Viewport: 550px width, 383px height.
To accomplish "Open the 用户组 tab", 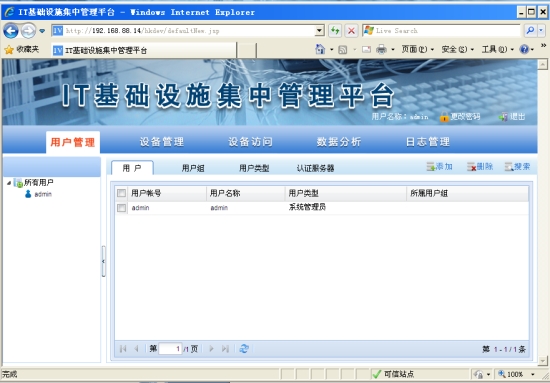I will click(x=193, y=168).
